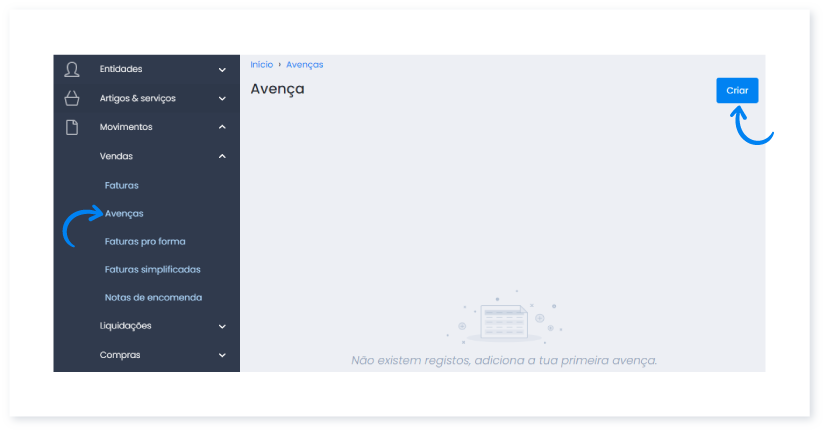This screenshot has width=824, height=431.
Task: Expand the Artigos & serviços chevron
Action: (222, 99)
